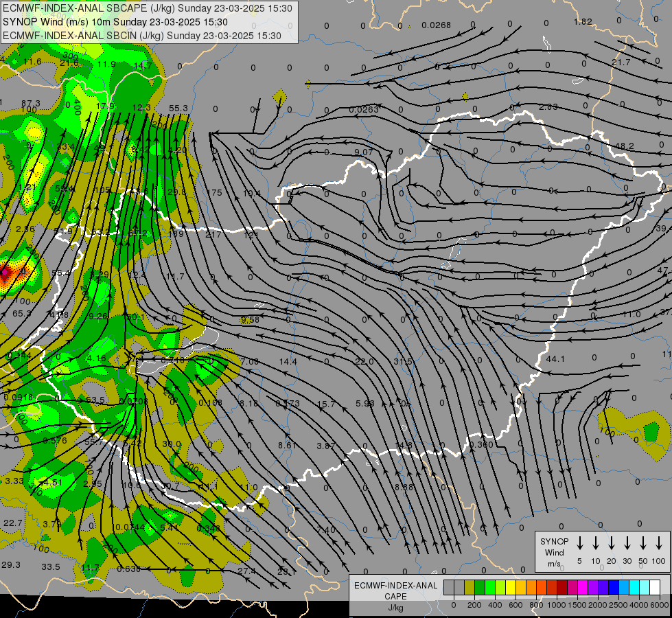Click the map value 27.4
The image size is (672, 618).
tap(246, 571)
